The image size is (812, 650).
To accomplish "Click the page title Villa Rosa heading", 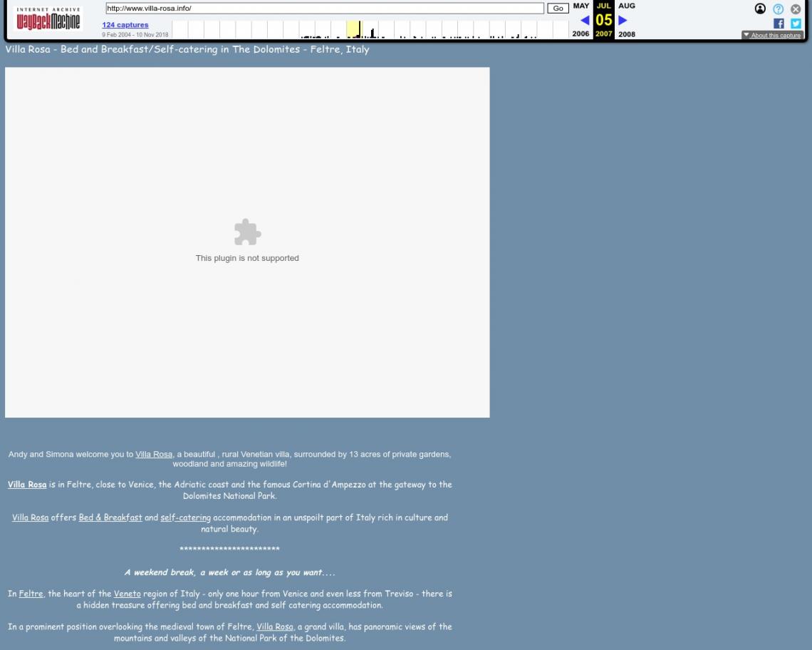I will click(187, 49).
